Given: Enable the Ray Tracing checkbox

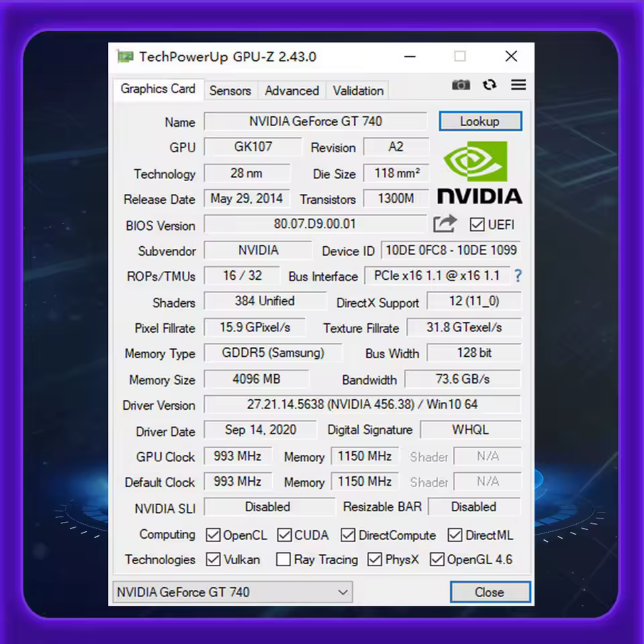Looking at the screenshot, I should (x=283, y=559).
